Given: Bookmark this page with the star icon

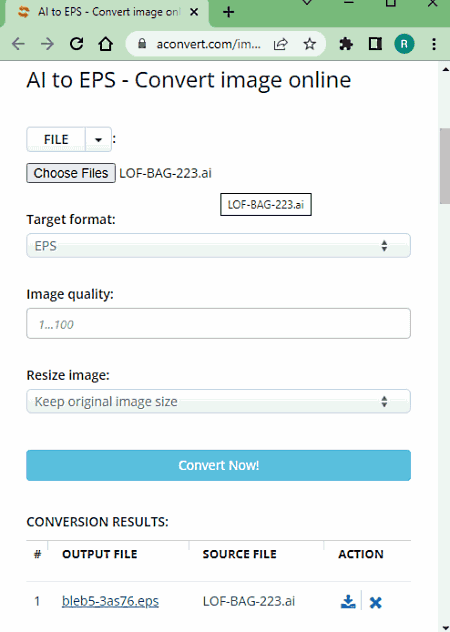Looking at the screenshot, I should 309,44.
